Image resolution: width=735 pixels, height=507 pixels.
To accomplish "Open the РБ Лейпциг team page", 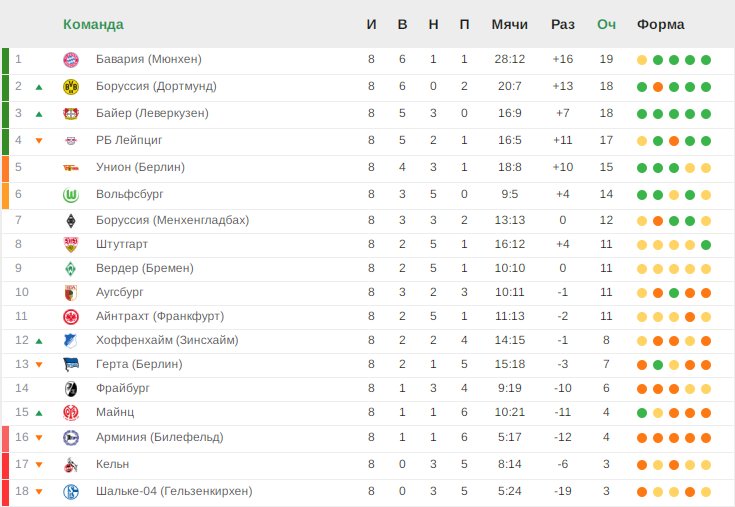I will click(x=129, y=140).
